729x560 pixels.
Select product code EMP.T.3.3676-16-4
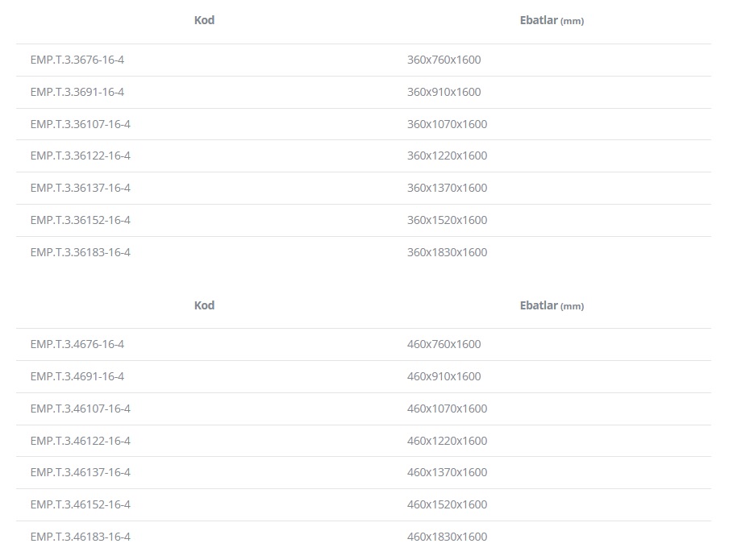coord(77,60)
